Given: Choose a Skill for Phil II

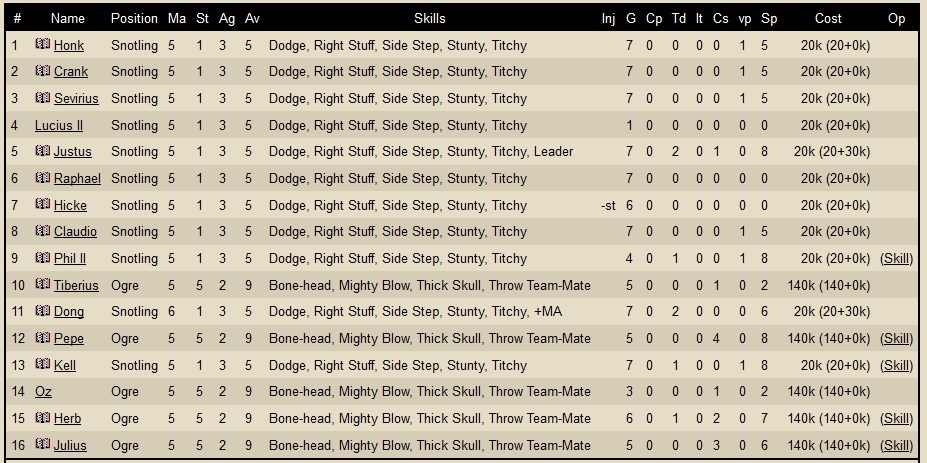Looking at the screenshot, I should (896, 258).
